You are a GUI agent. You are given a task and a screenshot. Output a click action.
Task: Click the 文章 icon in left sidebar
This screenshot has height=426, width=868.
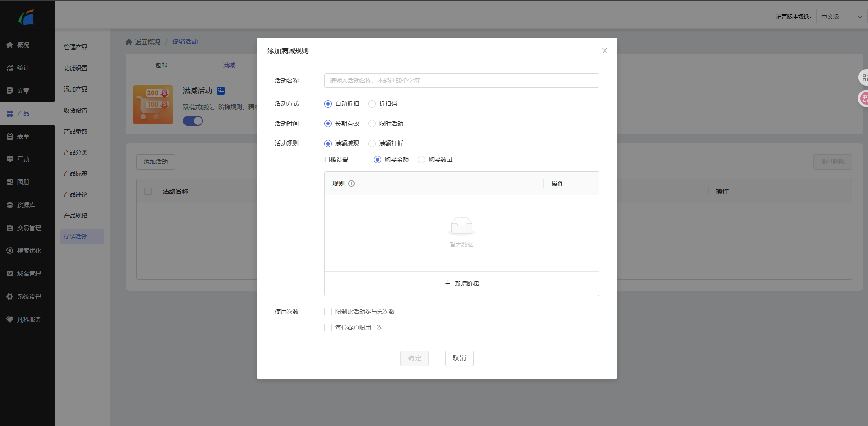[x=10, y=91]
